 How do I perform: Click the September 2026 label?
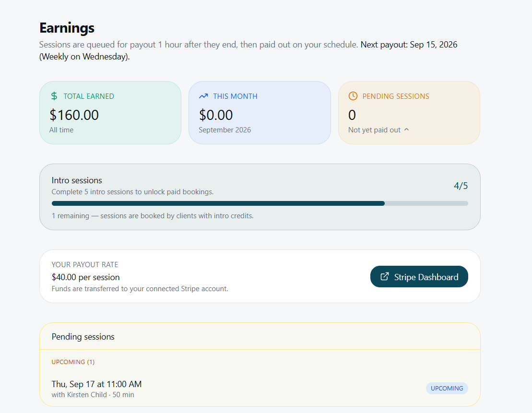[225, 130]
